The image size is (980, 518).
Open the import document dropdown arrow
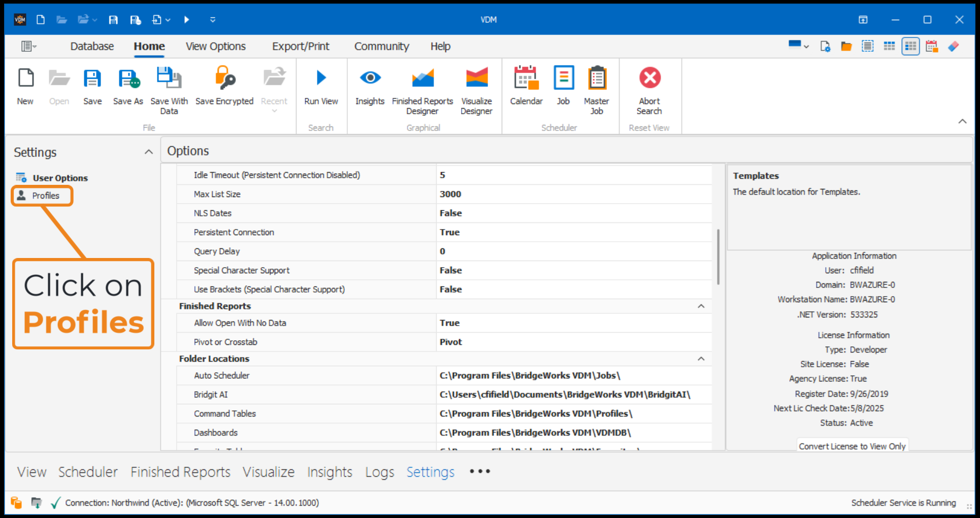tap(168, 20)
